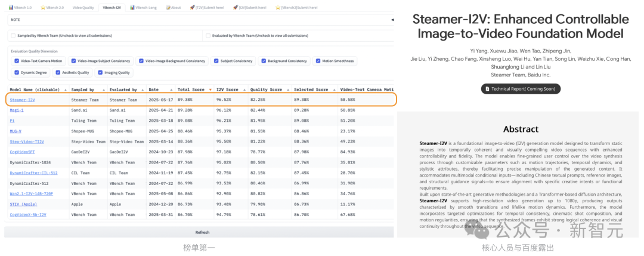
Task: Sort by Evaluated by column arrow
Action: [142, 90]
